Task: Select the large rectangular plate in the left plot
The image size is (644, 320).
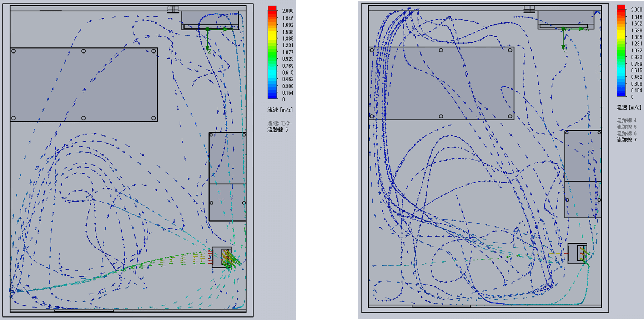Action: [x=84, y=85]
